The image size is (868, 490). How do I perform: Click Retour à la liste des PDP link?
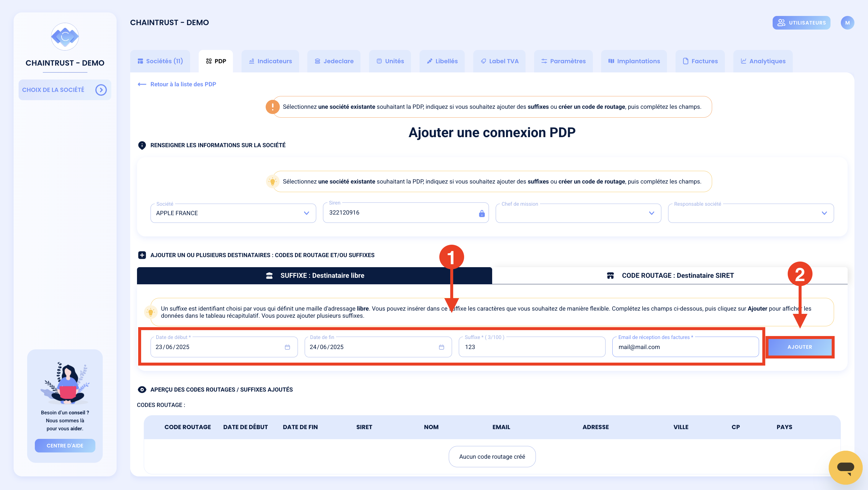[183, 84]
